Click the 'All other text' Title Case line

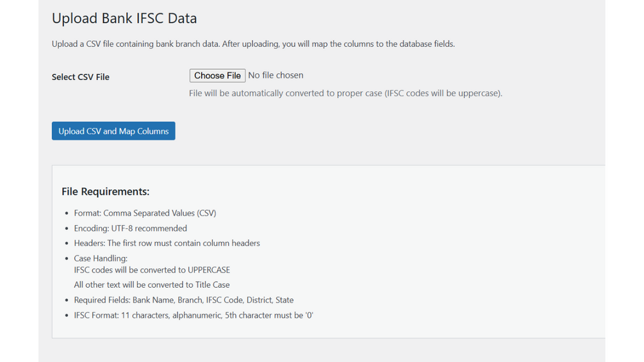(151, 284)
